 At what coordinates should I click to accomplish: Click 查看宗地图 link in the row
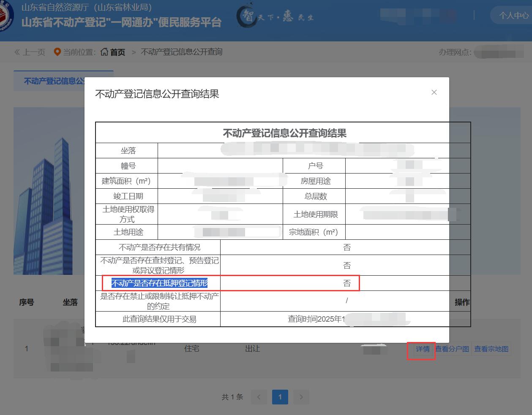491,349
